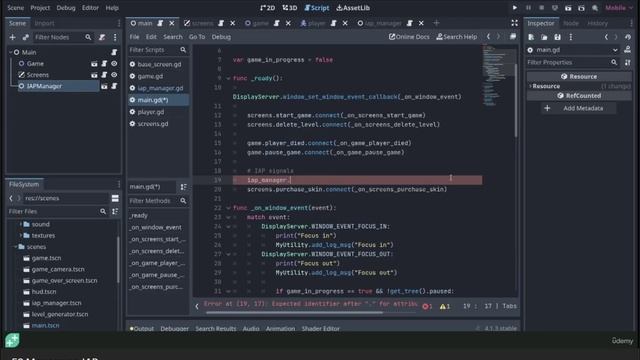Switch to the Import dock tab

click(44, 23)
